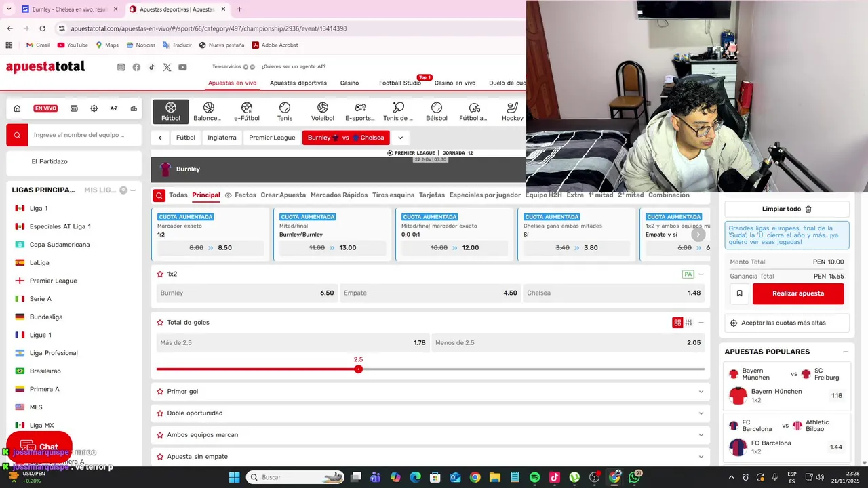The height and width of the screenshot is (488, 868).
Task: Switch to the Tarjetas markets tab
Action: (x=432, y=195)
